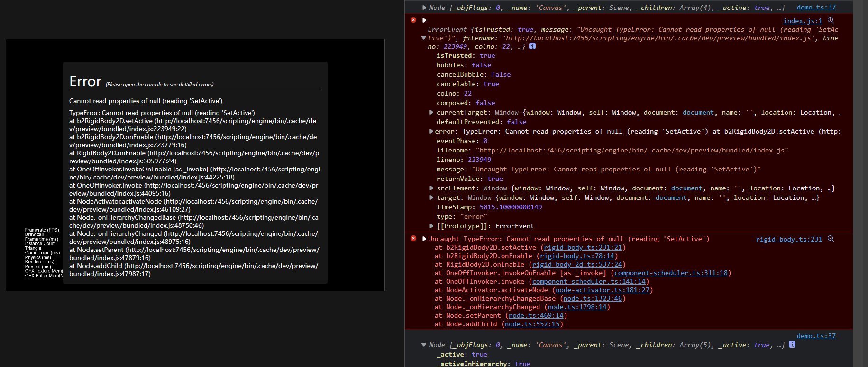Click the 'Game Logic (ms)' stats label

(42, 253)
